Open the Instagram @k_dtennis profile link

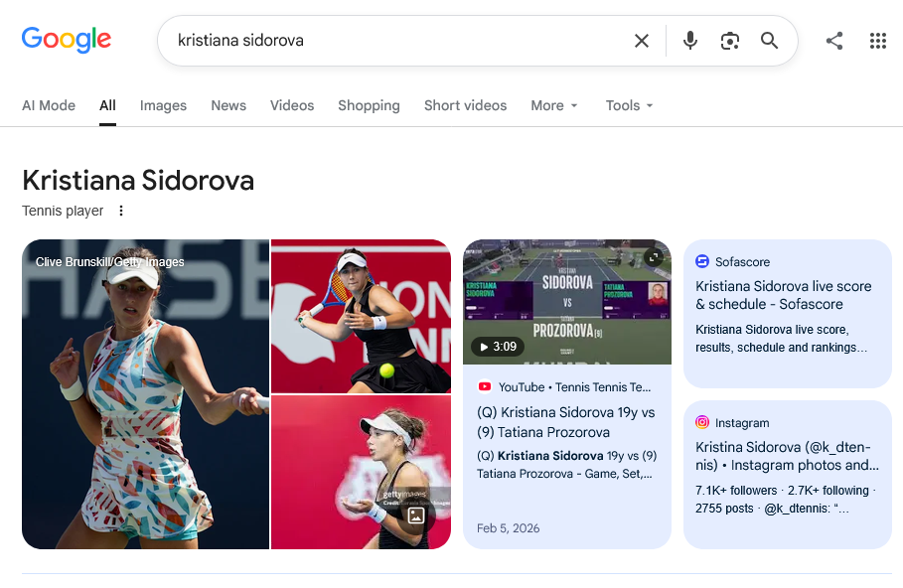point(787,456)
